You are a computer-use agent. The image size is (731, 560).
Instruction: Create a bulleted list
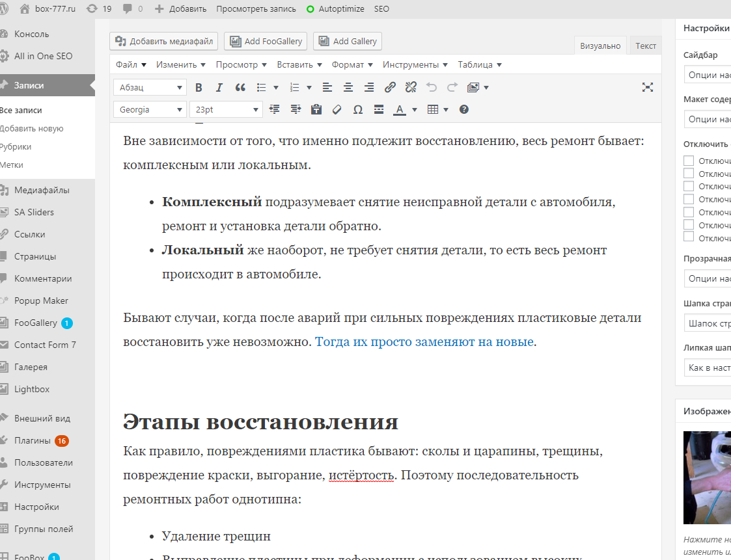(x=261, y=87)
